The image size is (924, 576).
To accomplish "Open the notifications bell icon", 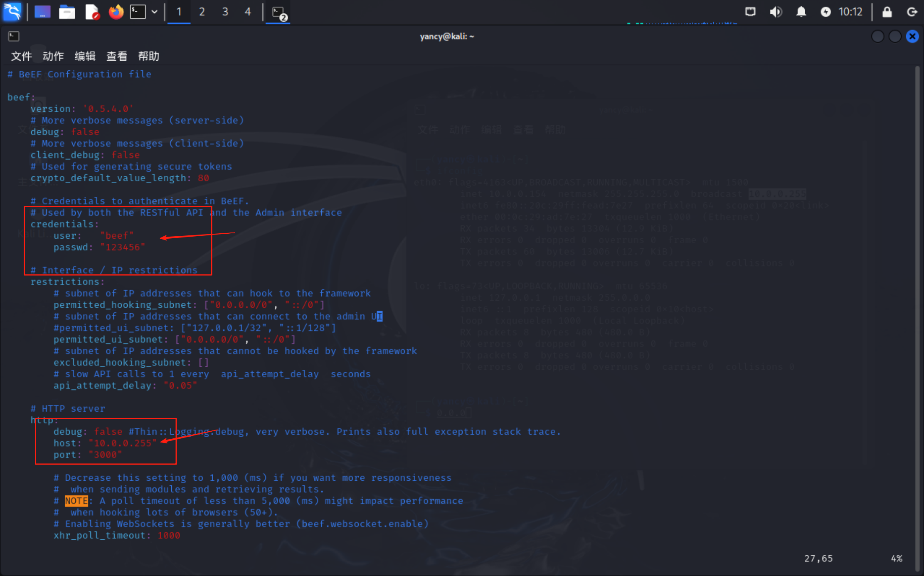I will click(801, 12).
